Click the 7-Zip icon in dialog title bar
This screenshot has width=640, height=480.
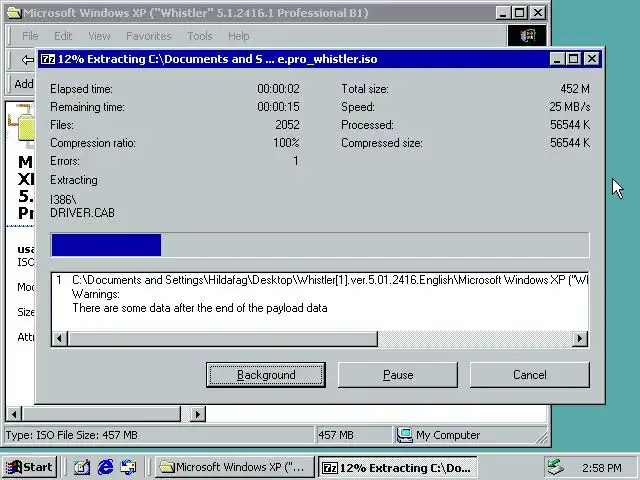[48, 59]
